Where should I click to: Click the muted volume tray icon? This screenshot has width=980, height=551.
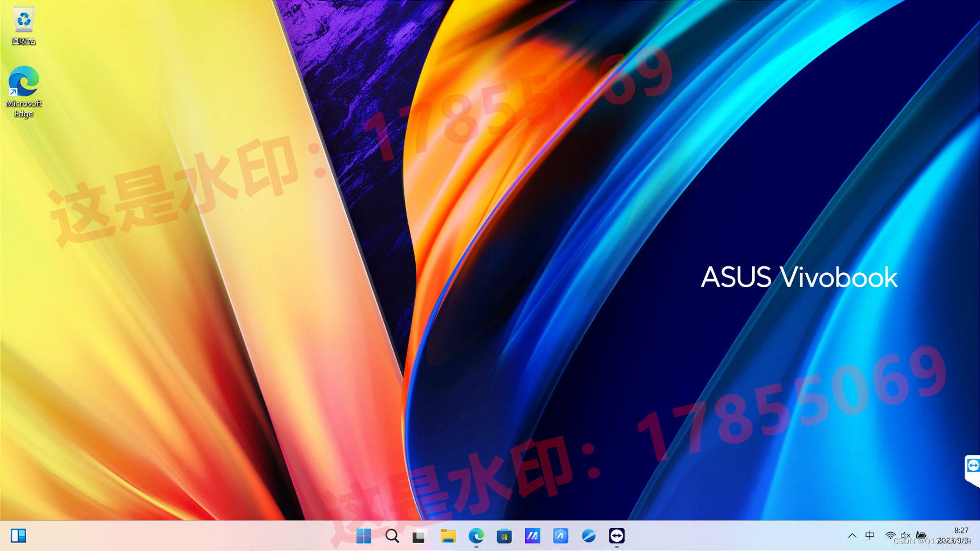(x=905, y=536)
